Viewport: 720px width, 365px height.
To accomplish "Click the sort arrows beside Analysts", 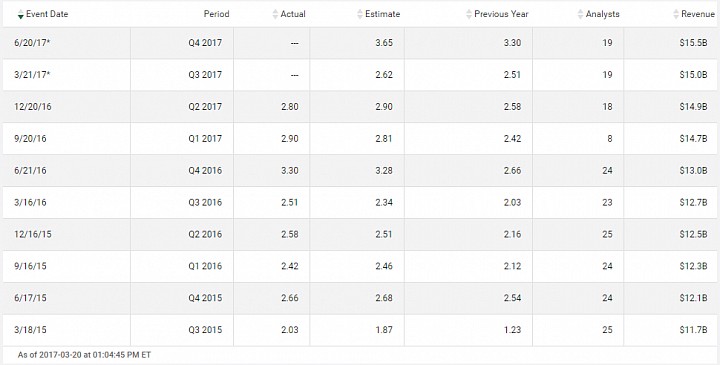I will 580,14.
